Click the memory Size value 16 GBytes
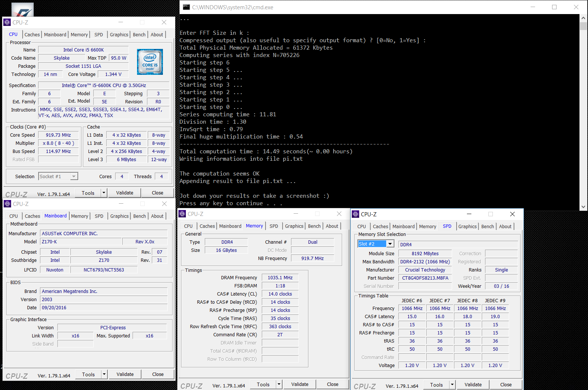This screenshot has height=390, width=588. [x=227, y=250]
